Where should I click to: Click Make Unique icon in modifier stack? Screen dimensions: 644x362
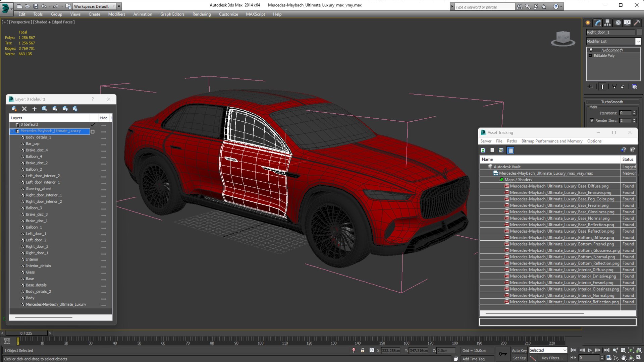pos(614,86)
